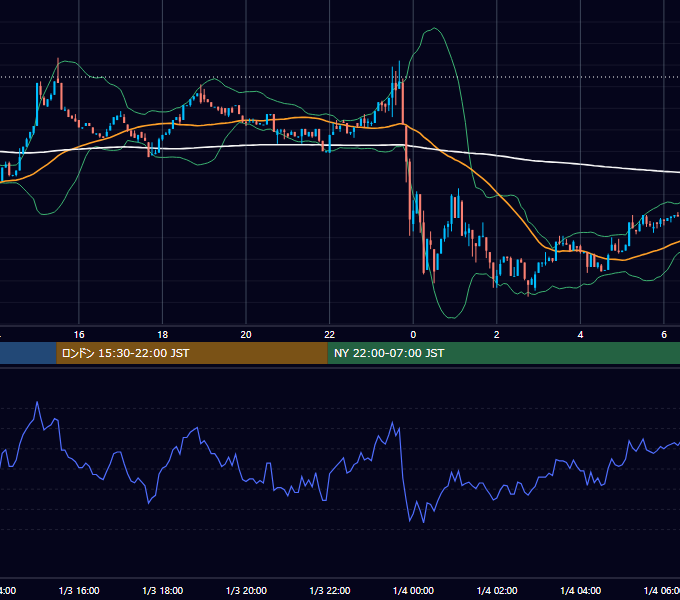Click the 1/4 02:00 date label
680x600 pixels.
click(497, 590)
